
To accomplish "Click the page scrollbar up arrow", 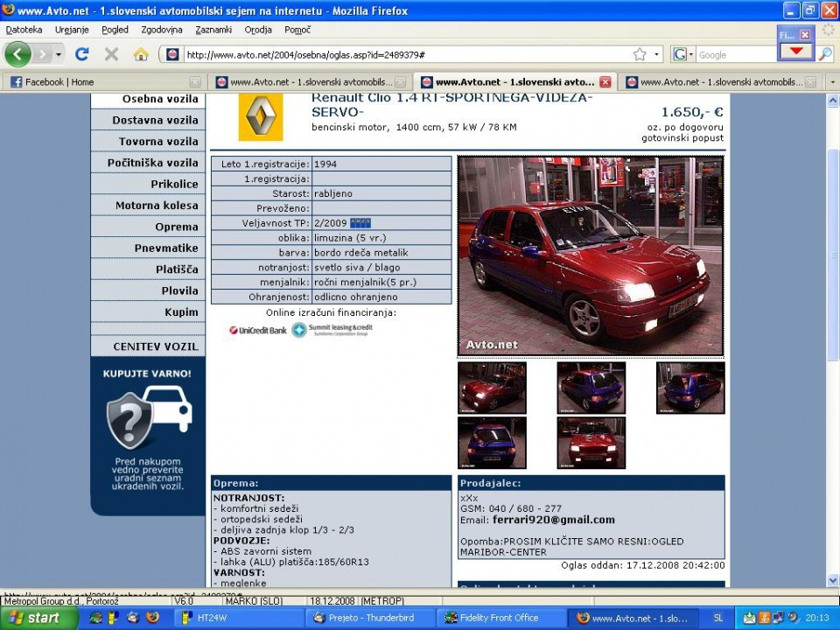I will tap(832, 100).
